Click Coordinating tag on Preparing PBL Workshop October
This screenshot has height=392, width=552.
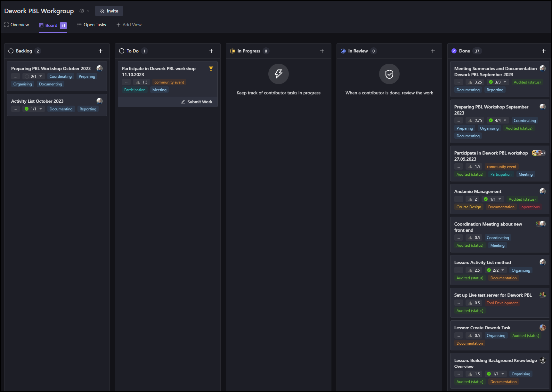(x=61, y=76)
